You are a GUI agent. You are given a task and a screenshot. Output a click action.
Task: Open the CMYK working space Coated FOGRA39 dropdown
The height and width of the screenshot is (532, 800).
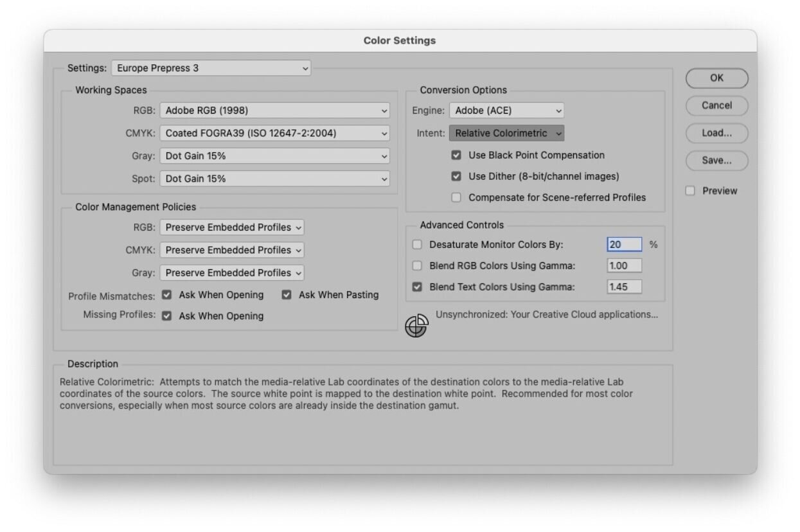tap(274, 134)
